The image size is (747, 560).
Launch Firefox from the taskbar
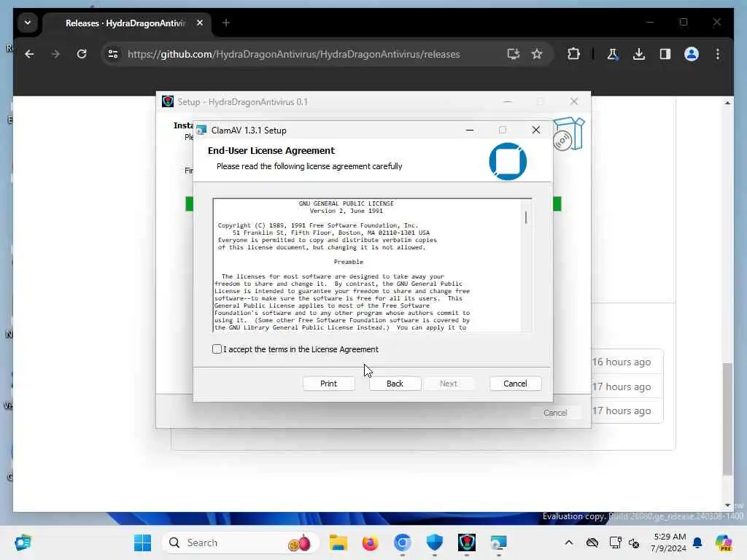(370, 542)
